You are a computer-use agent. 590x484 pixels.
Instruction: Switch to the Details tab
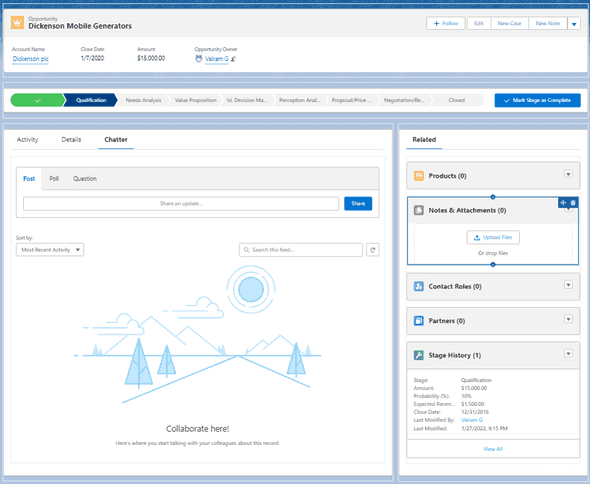(x=71, y=140)
